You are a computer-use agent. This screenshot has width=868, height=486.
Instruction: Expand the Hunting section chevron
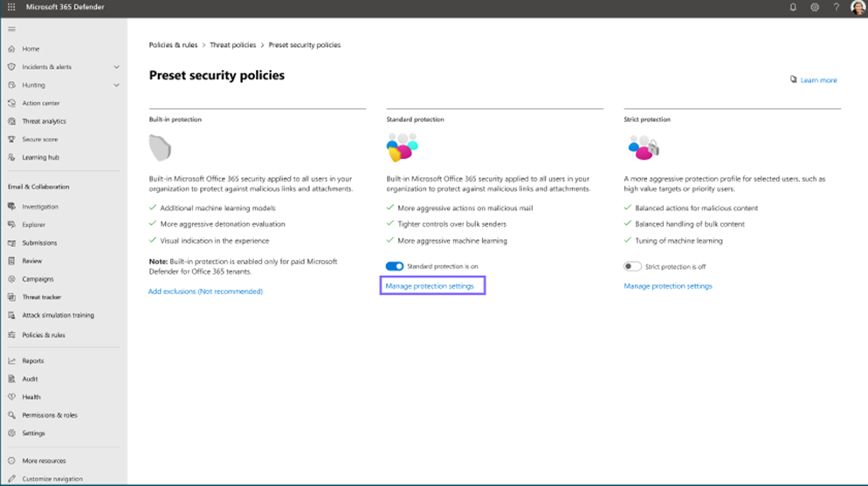pyautogui.click(x=116, y=86)
